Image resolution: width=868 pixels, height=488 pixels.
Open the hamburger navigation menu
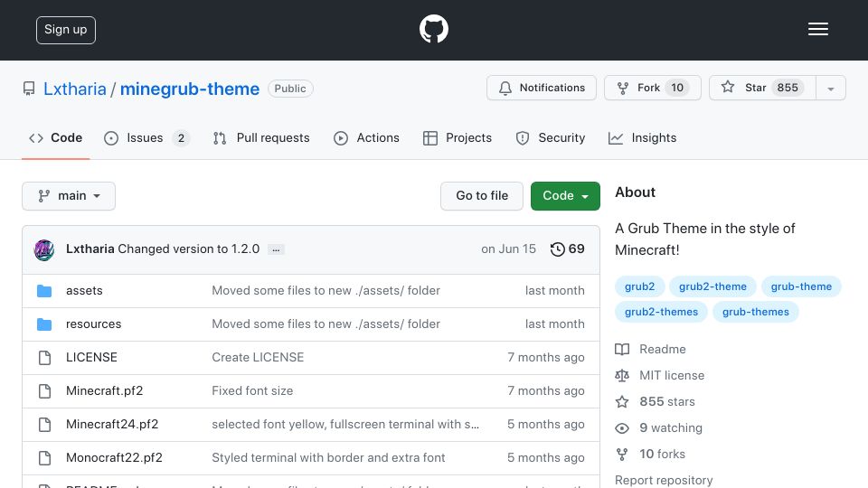pyautogui.click(x=817, y=29)
